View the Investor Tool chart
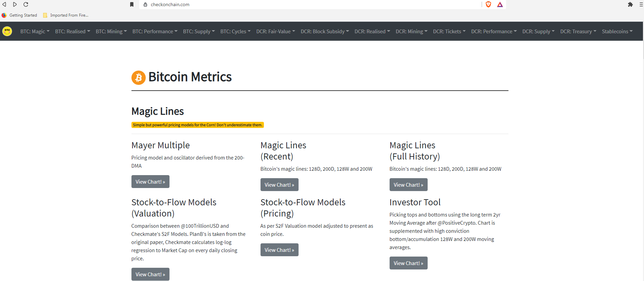644x281 pixels. 409,263
